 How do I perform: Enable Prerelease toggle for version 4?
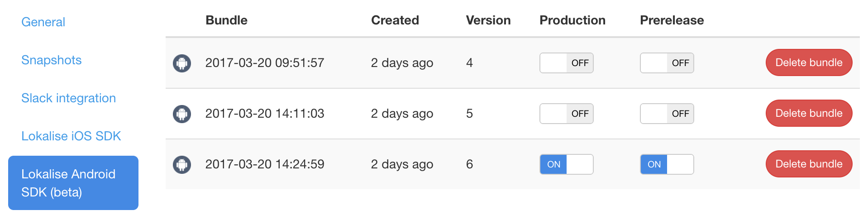(667, 63)
